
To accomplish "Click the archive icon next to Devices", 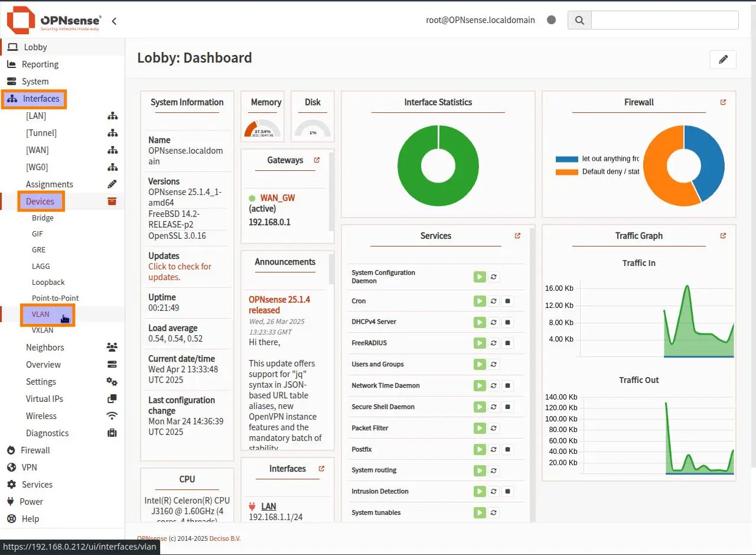I will pyautogui.click(x=112, y=202).
